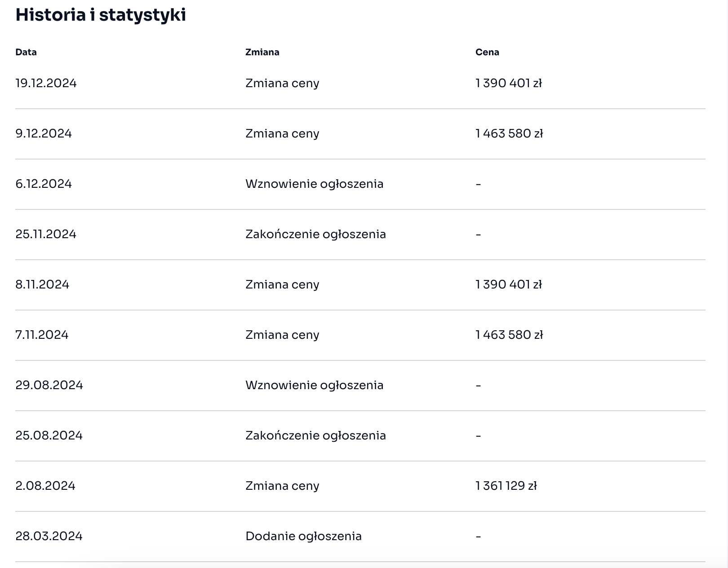Click the price in the 19.12.2024 row
This screenshot has width=728, height=568.
(509, 83)
